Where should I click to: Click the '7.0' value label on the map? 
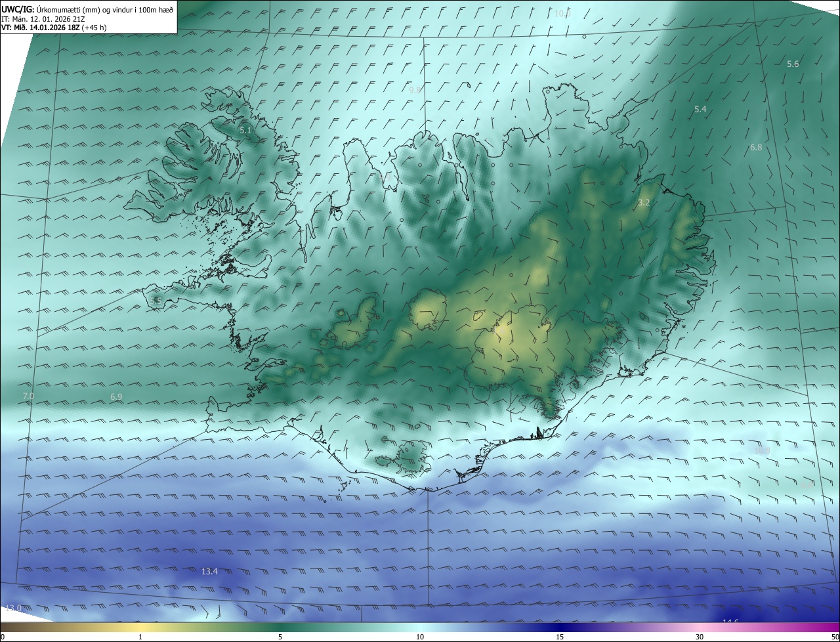click(x=28, y=396)
